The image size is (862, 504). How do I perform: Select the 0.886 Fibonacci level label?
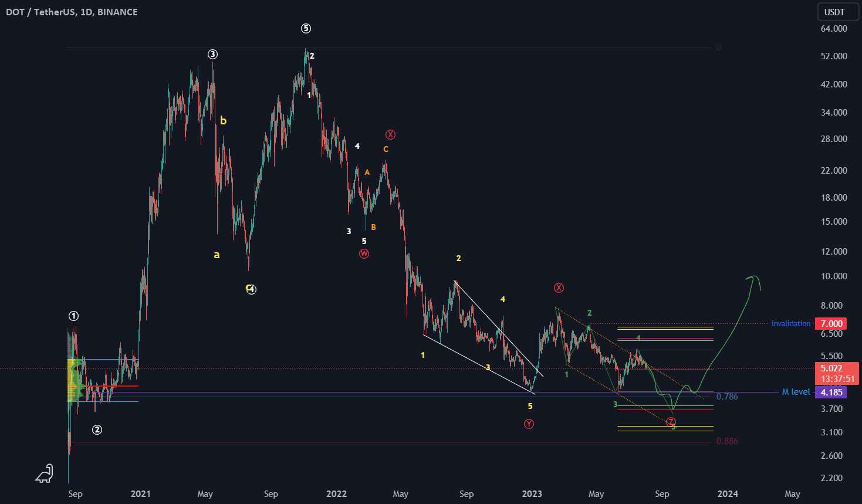tap(727, 441)
